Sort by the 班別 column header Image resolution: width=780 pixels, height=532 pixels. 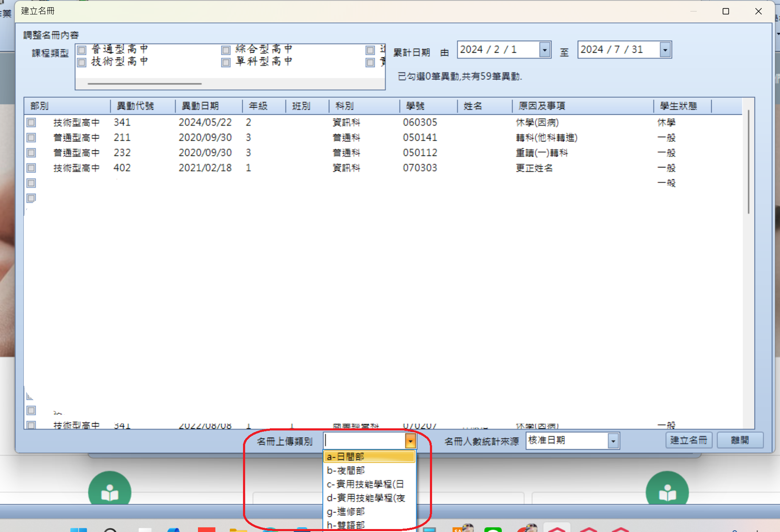click(308, 106)
